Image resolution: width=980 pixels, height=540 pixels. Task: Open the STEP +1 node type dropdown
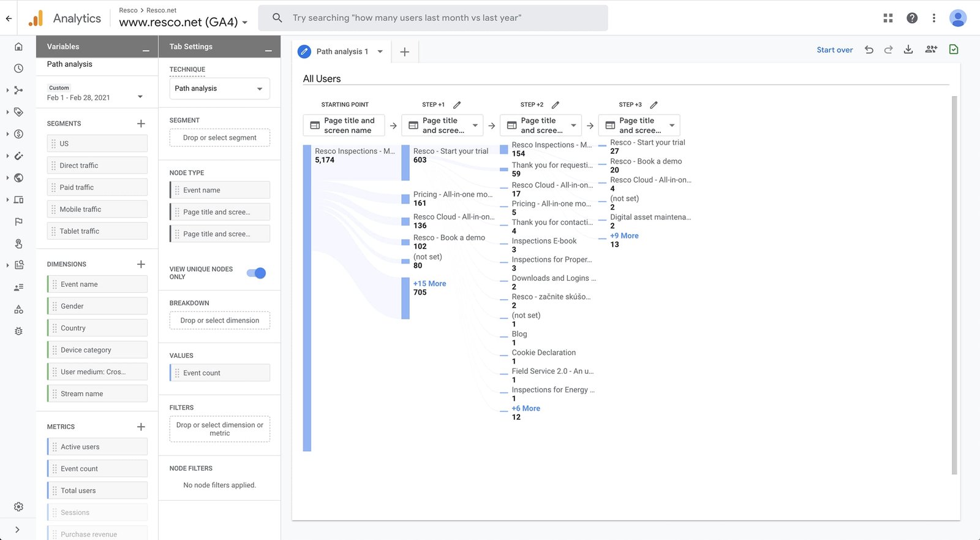coord(442,125)
